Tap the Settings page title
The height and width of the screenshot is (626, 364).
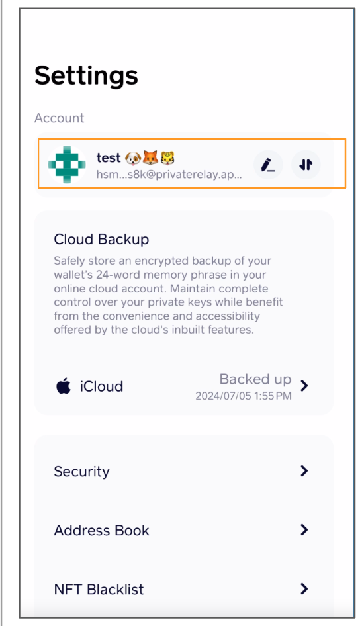[x=86, y=76]
